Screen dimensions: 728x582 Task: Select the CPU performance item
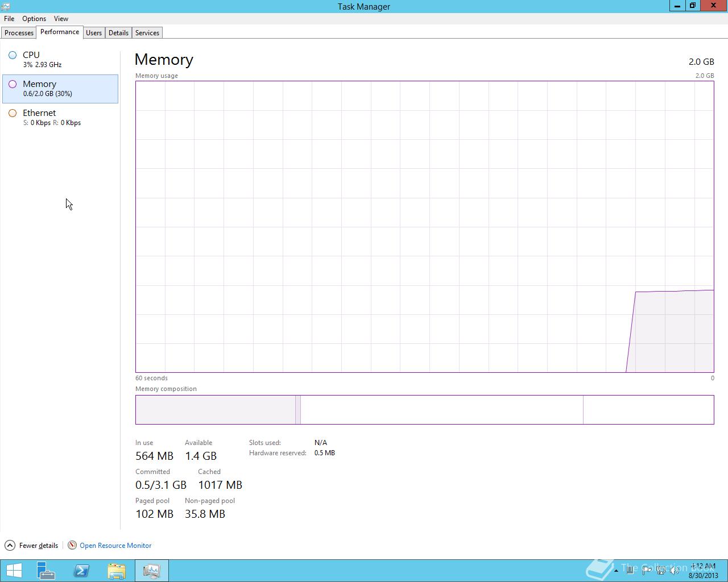[60, 60]
